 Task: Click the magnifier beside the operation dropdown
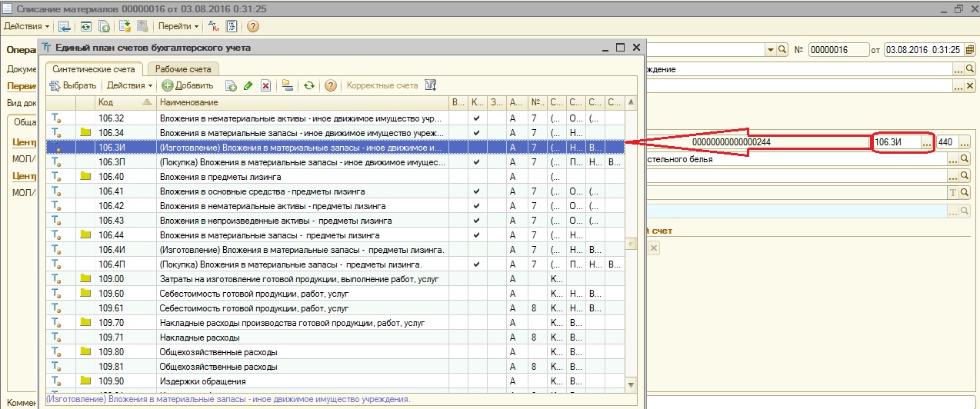(x=783, y=49)
